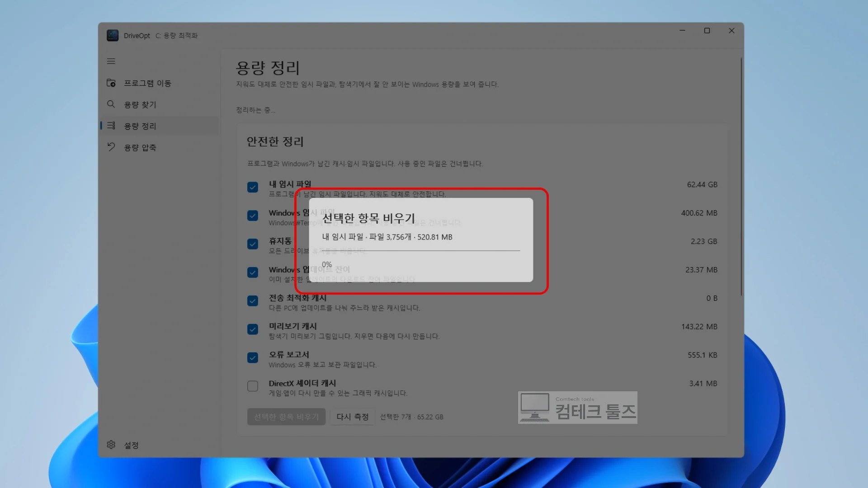Click the 용량 찾기 magnifier icon
Viewport: 868px width, 488px height.
coord(111,104)
